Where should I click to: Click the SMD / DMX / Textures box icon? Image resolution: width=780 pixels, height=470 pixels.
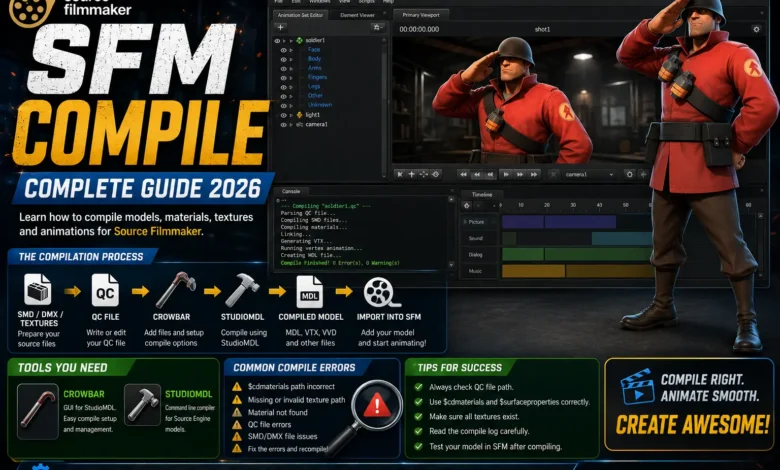click(x=38, y=290)
